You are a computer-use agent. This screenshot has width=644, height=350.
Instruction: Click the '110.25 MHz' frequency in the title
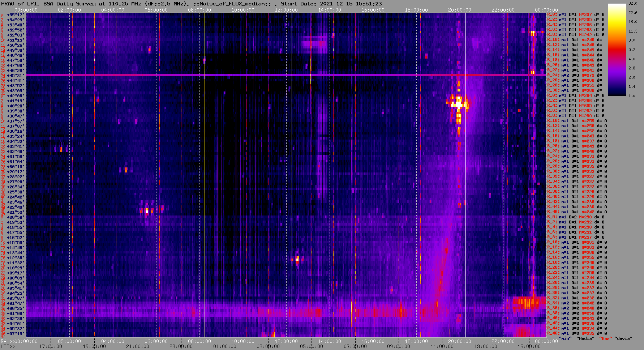pos(125,4)
